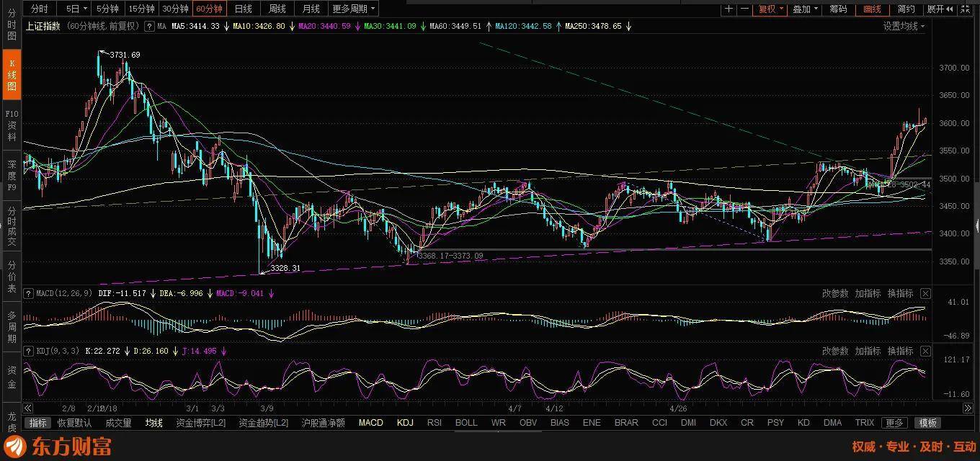Expand the 设置均线 dropdown

click(904, 26)
